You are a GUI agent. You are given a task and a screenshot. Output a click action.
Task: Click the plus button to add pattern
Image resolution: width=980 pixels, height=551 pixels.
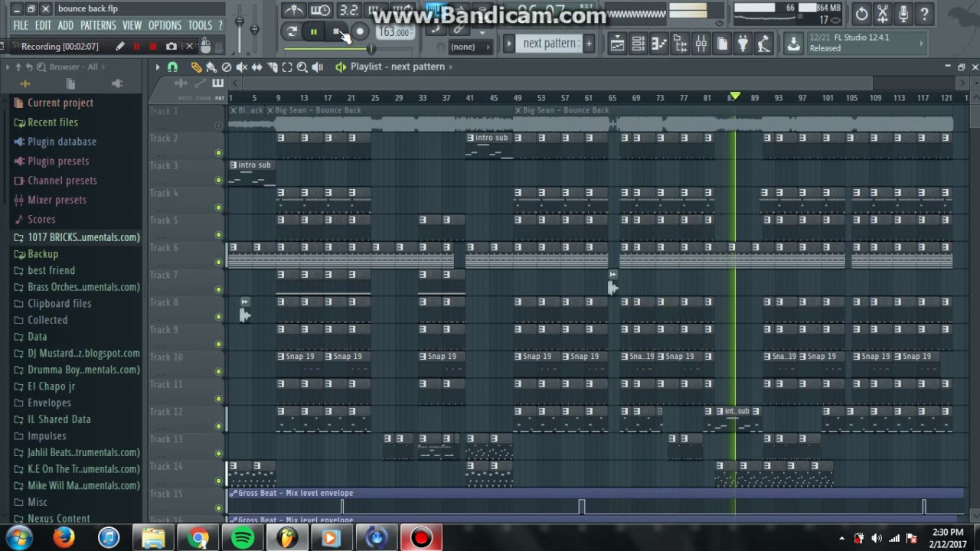[589, 44]
